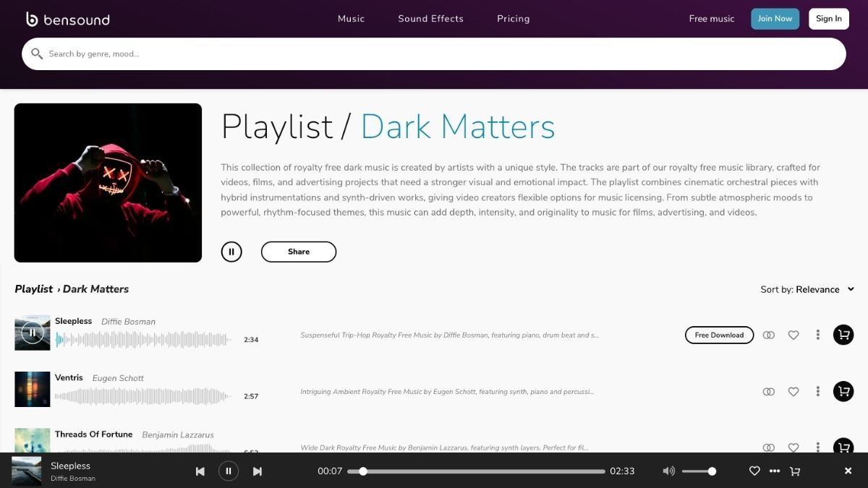Open artist Diffie Bosman in list
The image size is (868, 488).
pos(128,322)
